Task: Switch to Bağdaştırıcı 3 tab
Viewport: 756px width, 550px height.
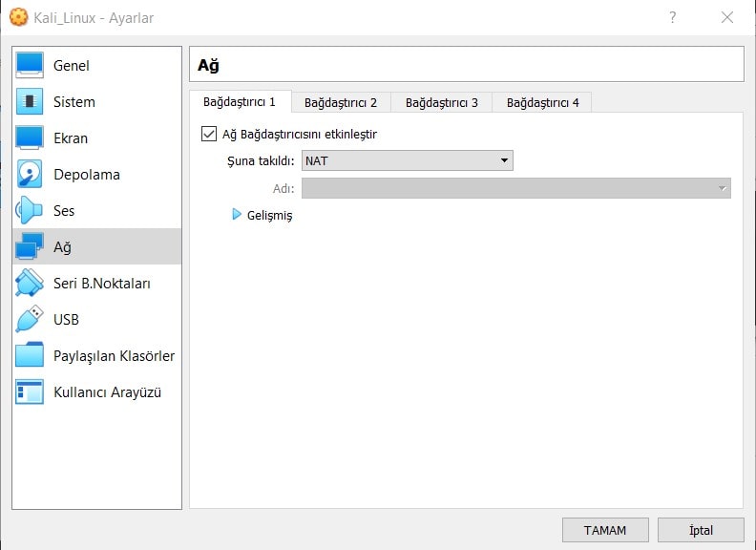Action: pos(442,103)
